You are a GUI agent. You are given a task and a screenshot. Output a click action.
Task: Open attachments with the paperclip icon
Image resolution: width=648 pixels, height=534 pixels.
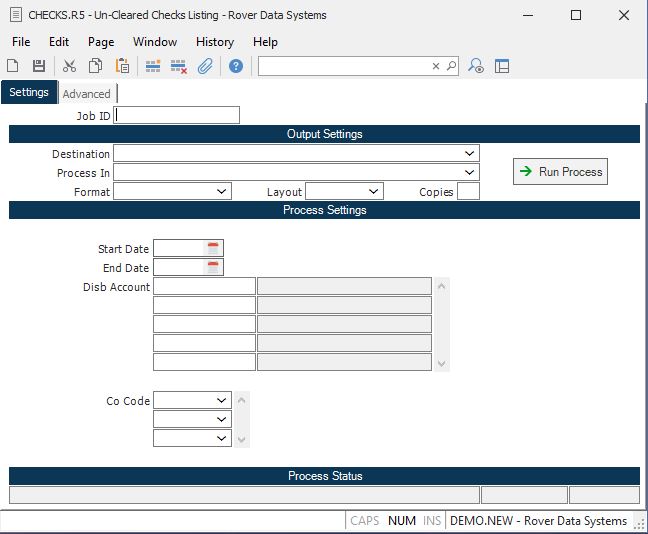(x=205, y=66)
